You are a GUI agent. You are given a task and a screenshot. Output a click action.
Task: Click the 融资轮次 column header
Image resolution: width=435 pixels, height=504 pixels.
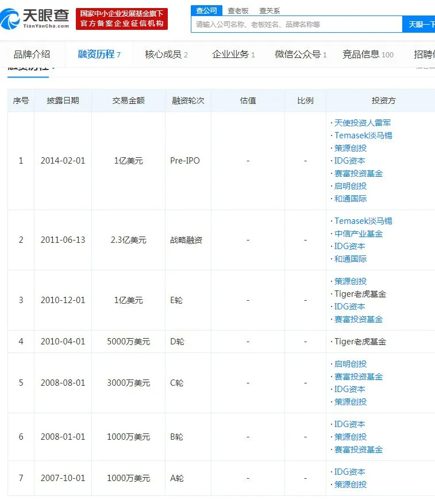tap(188, 100)
